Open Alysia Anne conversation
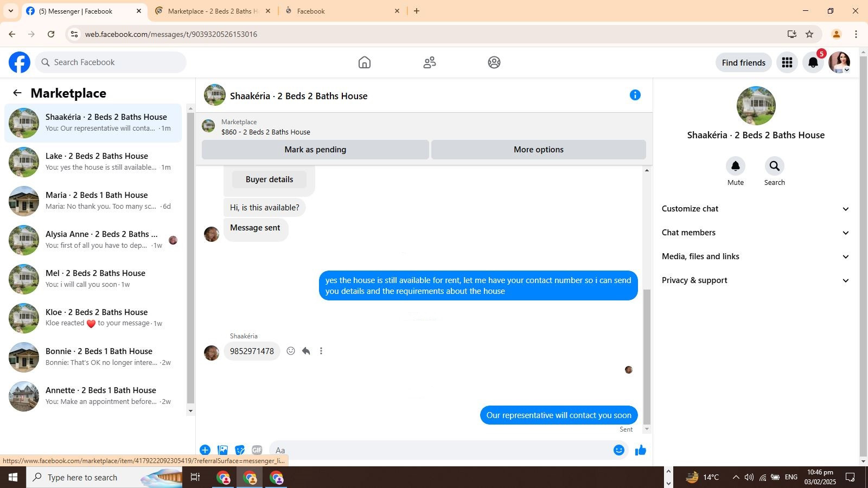 point(93,240)
